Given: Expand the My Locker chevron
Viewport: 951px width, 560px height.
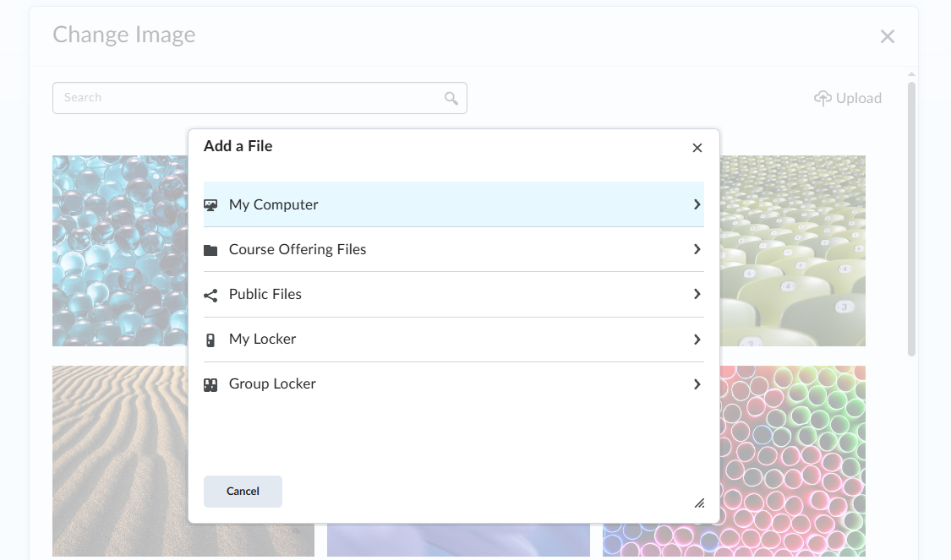Looking at the screenshot, I should pyautogui.click(x=697, y=340).
